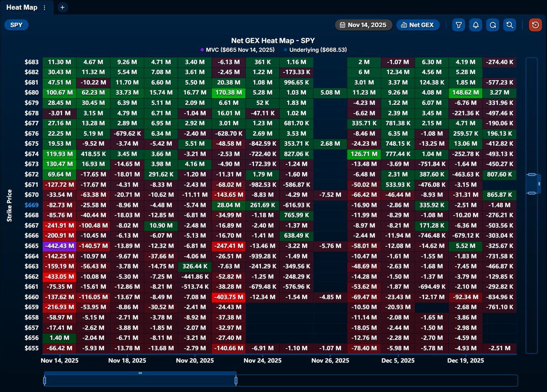Click the green cell 326.44 K
Viewport: 547px width, 392px height.
click(x=194, y=266)
